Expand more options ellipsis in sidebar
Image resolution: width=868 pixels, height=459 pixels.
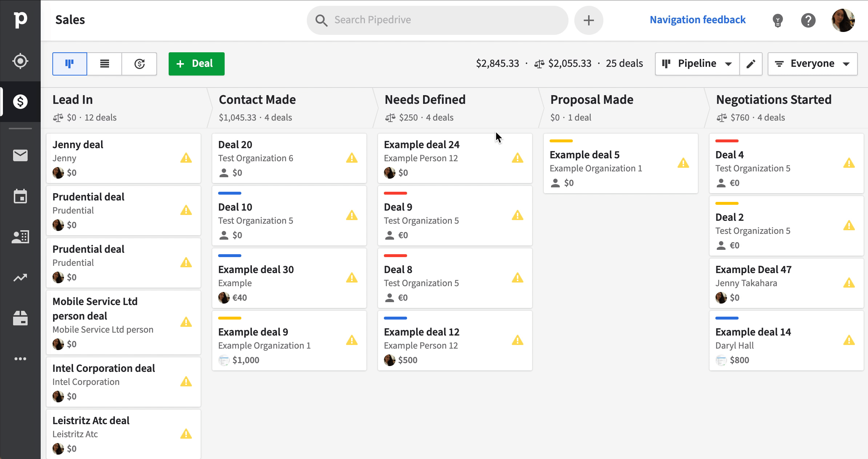[x=20, y=359]
